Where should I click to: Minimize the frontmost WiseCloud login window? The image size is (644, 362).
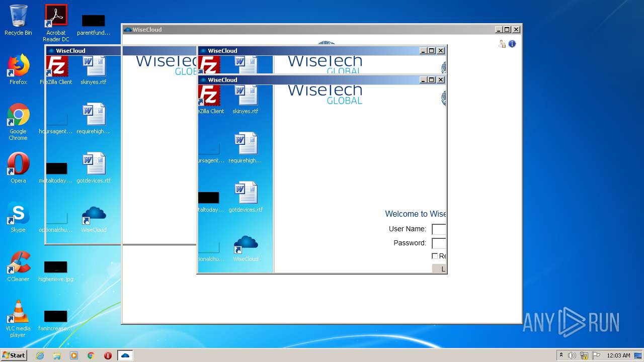(x=424, y=80)
